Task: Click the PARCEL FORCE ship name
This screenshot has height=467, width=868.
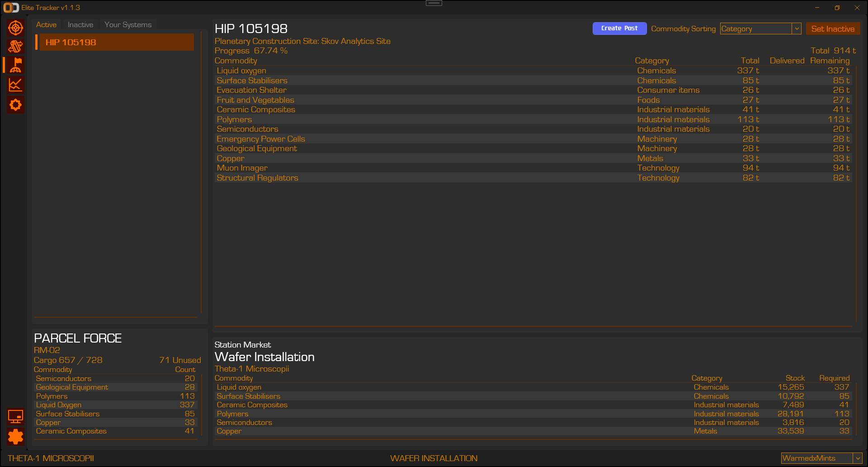Action: pos(78,338)
